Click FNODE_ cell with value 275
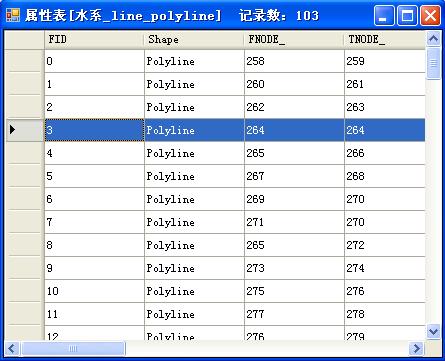This screenshot has height=361, width=445. tap(294, 291)
